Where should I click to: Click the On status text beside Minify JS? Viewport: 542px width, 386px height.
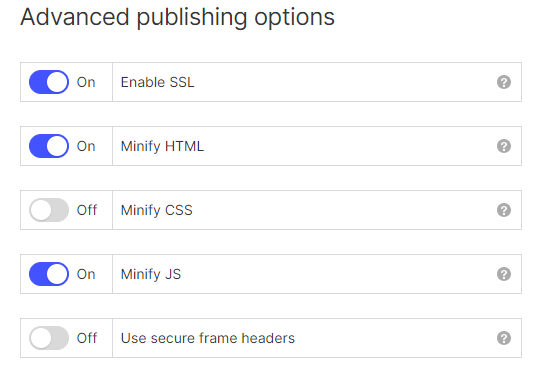point(86,274)
